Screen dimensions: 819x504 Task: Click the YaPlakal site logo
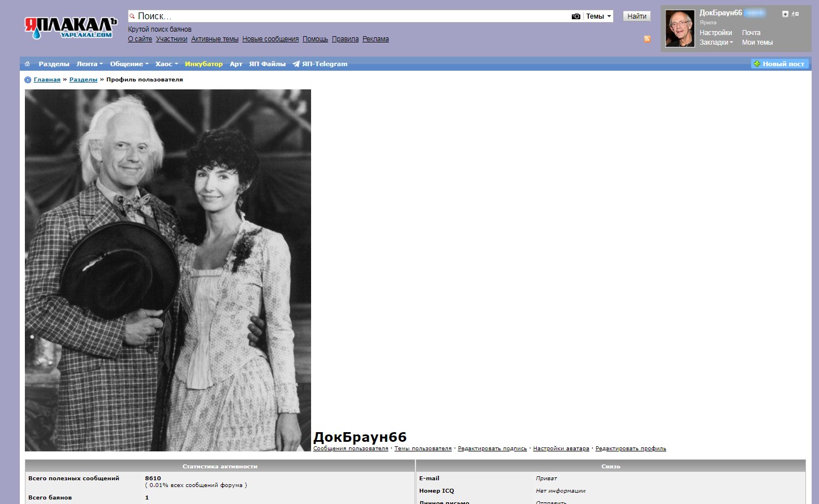71,28
